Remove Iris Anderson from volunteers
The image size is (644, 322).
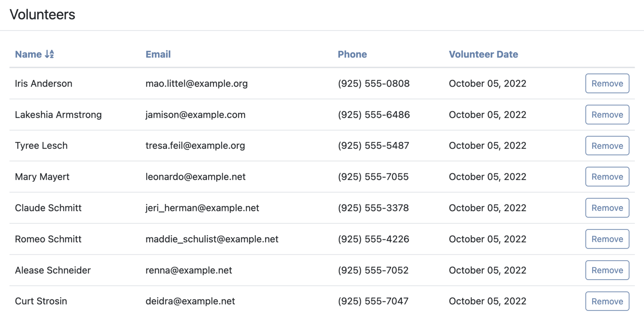pos(607,83)
